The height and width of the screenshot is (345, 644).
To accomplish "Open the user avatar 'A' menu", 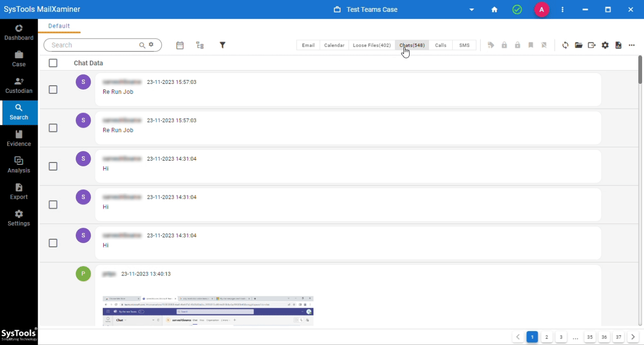I will [x=542, y=10].
